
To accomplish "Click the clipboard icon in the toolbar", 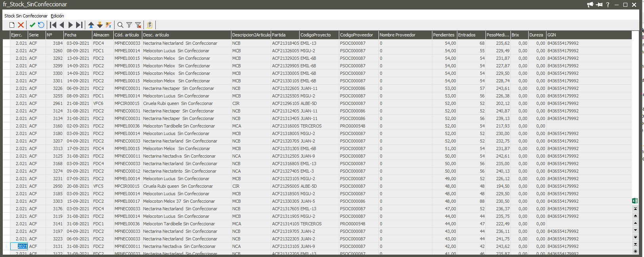I will tap(150, 25).
